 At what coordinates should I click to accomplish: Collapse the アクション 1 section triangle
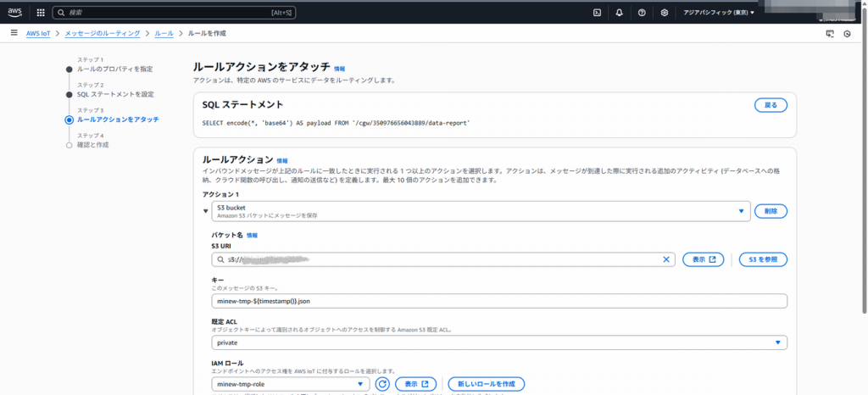pos(205,212)
